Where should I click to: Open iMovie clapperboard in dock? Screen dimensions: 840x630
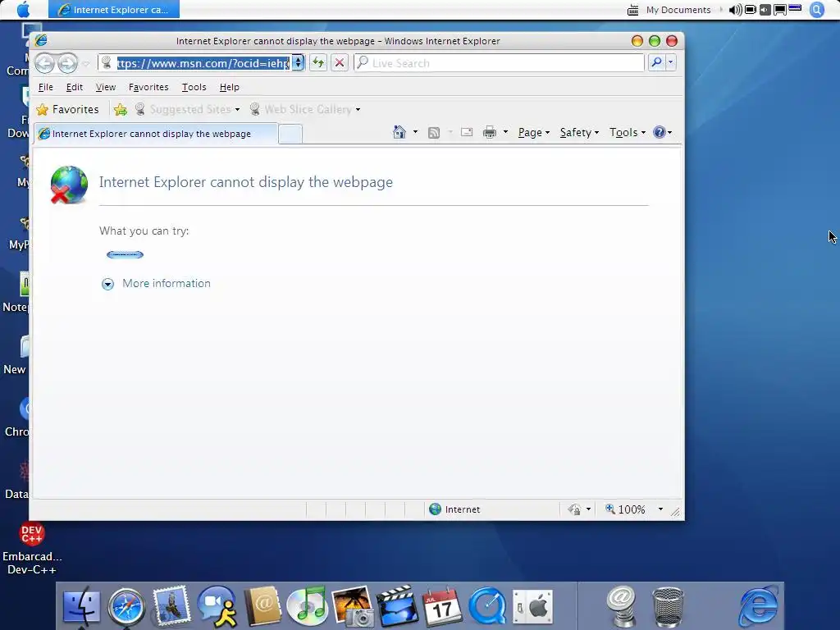398,606
